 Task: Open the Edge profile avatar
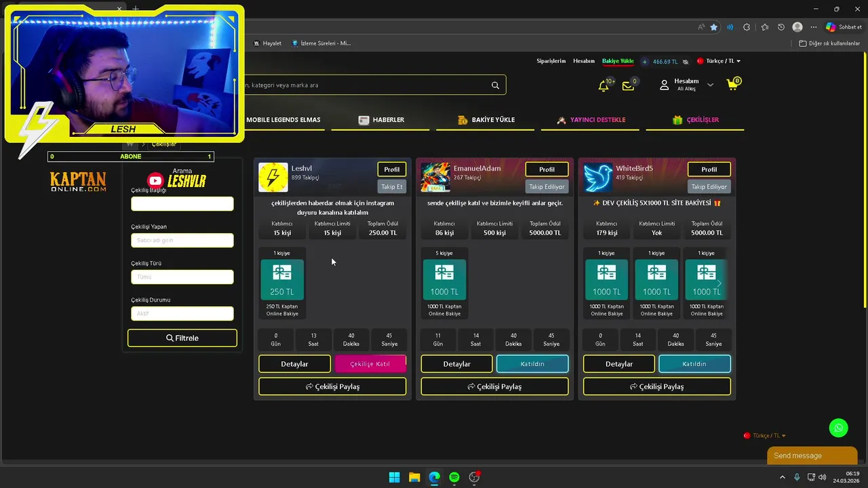point(797,27)
